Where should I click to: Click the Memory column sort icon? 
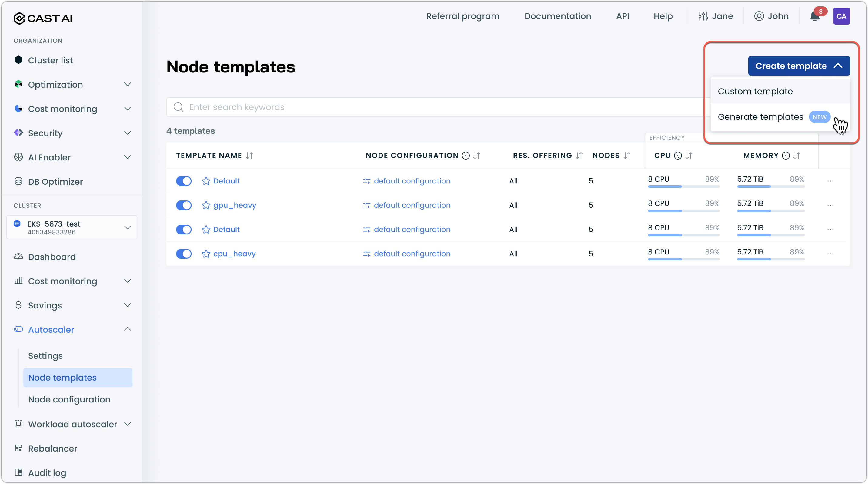click(x=796, y=156)
